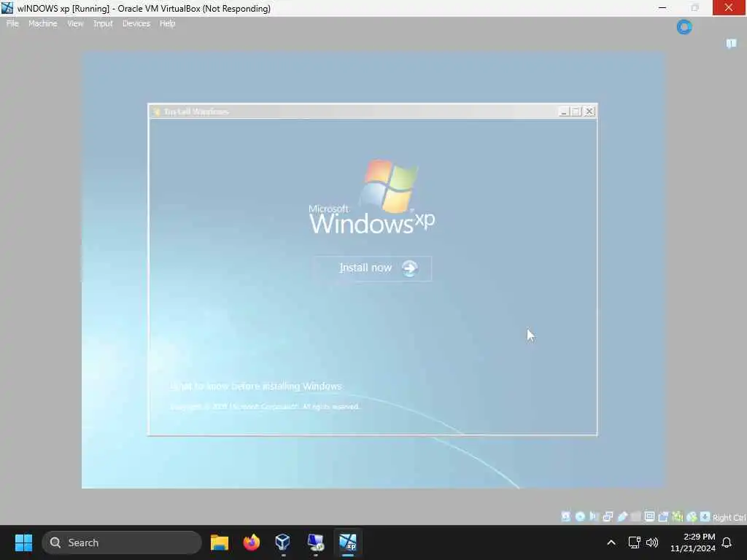Click the keyboard capture arrow icon
747x560 pixels.
click(x=705, y=517)
